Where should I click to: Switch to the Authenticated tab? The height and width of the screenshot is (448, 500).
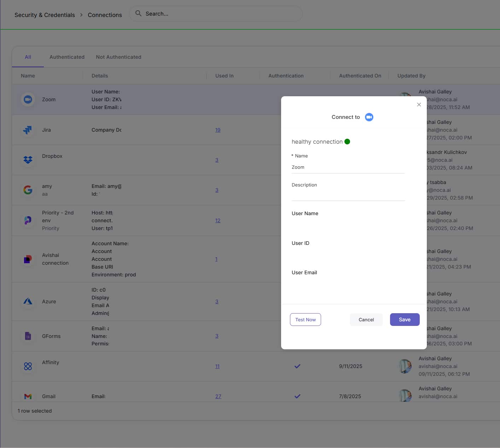(x=67, y=57)
